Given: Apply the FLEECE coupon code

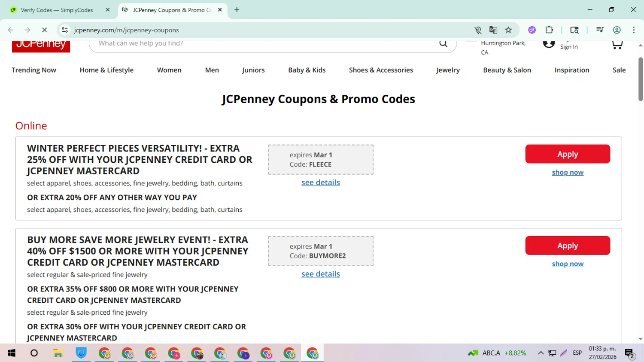Looking at the screenshot, I should tap(568, 154).
